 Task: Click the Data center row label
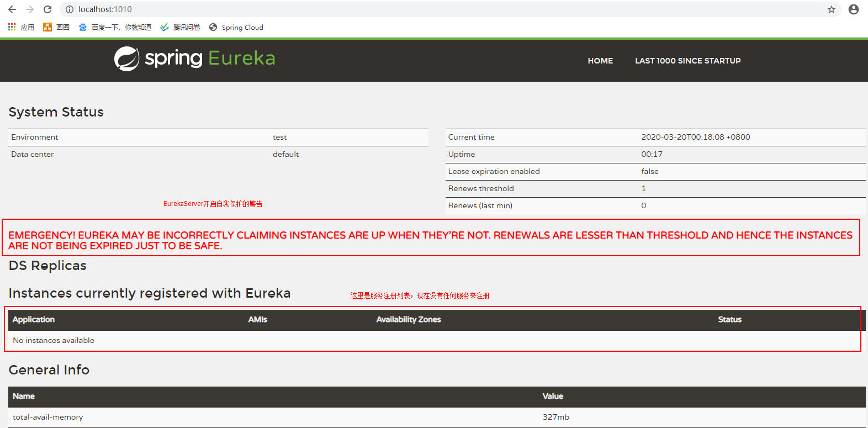33,154
